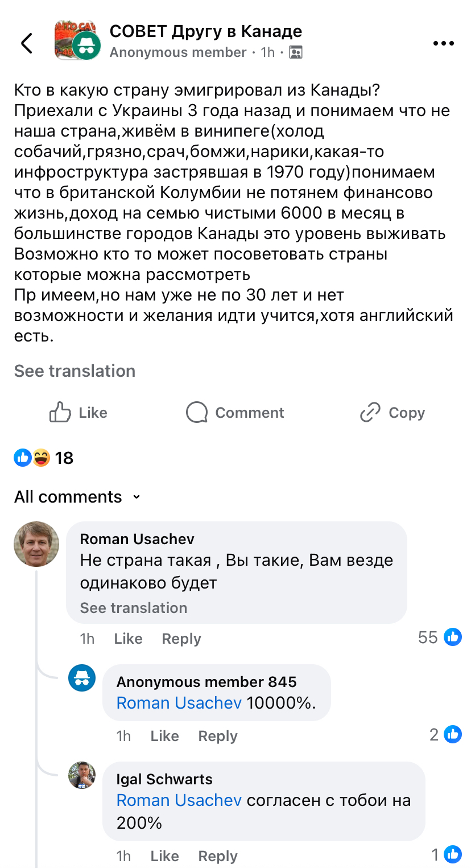The image size is (471, 868).
Task: Show translation of Roman Usachev's comment
Action: point(133,608)
